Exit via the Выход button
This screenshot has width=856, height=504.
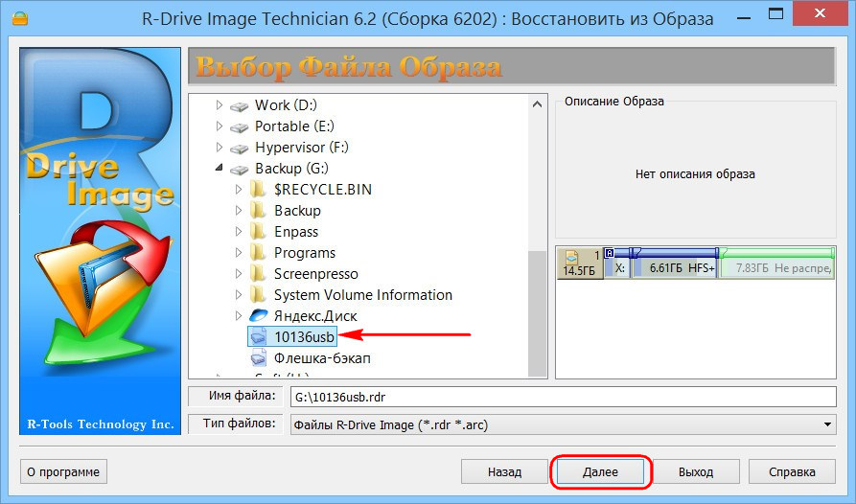pyautogui.click(x=696, y=471)
